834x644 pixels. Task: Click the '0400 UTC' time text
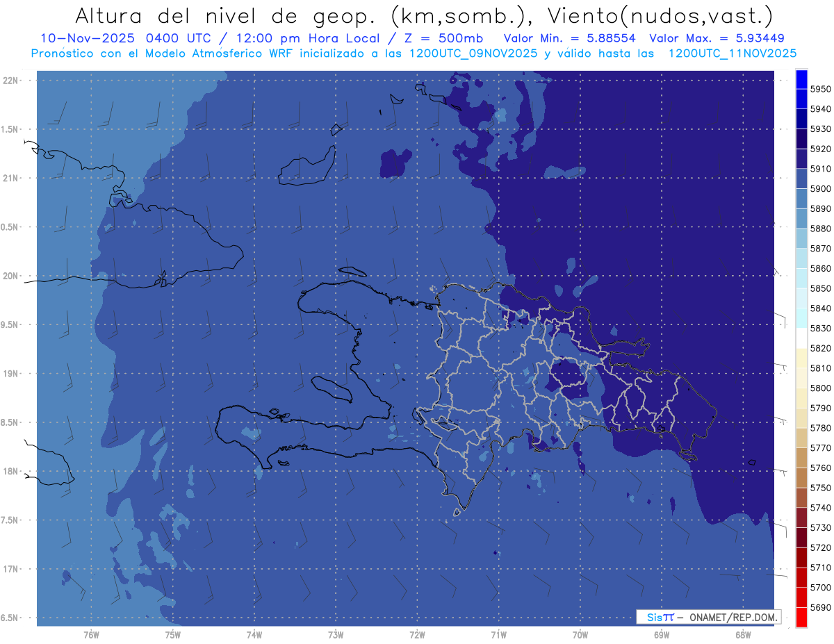coord(180,38)
